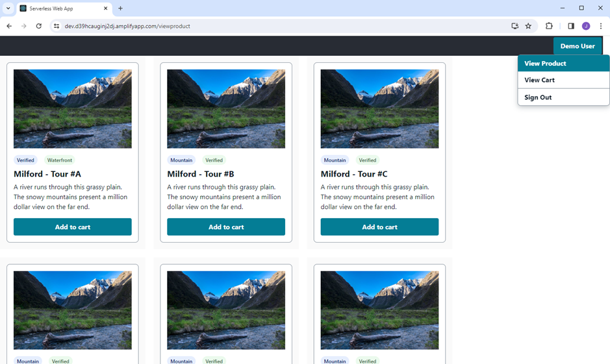This screenshot has width=610, height=364.
Task: Select View Product in user menu
Action: pyautogui.click(x=563, y=64)
